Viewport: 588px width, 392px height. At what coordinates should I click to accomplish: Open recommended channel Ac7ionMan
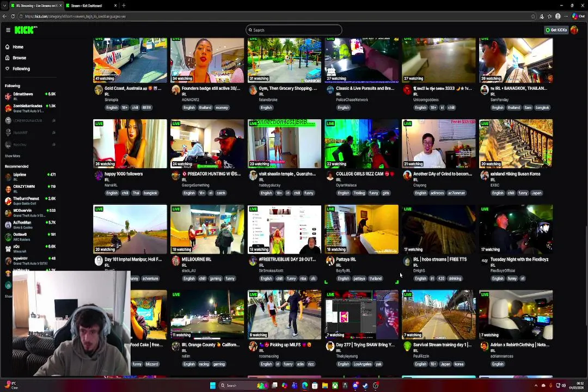pos(30,224)
